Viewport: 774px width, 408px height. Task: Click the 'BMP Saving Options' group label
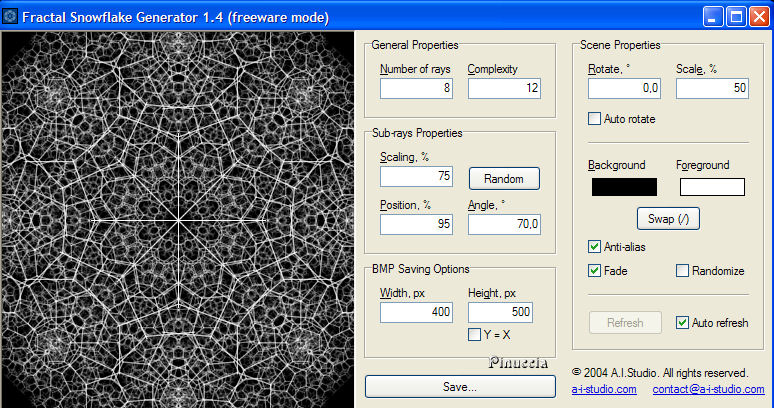tap(421, 269)
